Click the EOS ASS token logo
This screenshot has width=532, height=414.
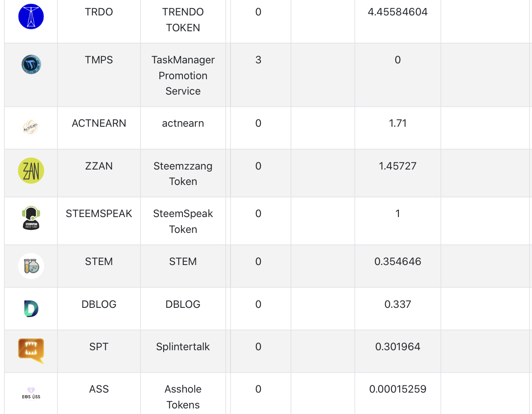[31, 393]
